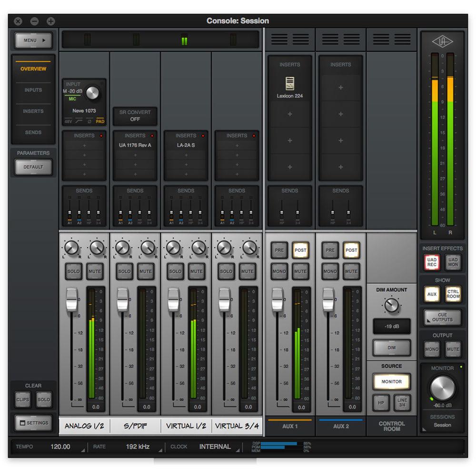Select the SENDS tab in the sidebar
476x476 pixels.
click(33, 132)
